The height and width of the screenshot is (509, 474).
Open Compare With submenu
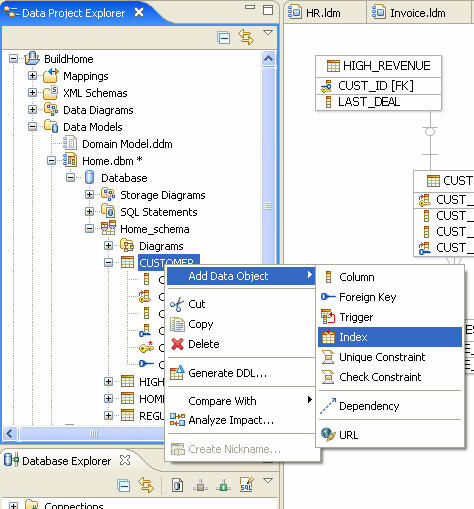coord(241,401)
